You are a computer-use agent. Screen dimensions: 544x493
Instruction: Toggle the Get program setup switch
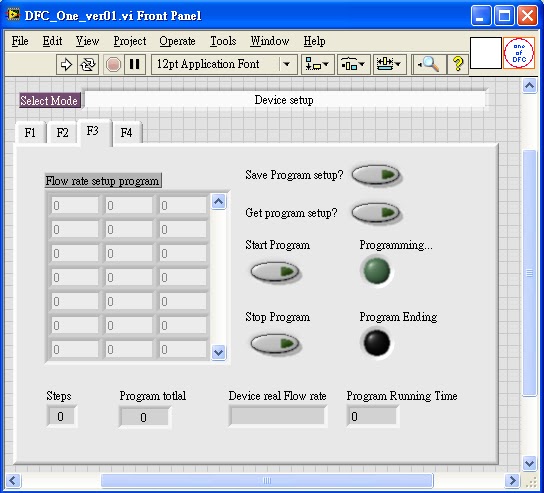376,212
